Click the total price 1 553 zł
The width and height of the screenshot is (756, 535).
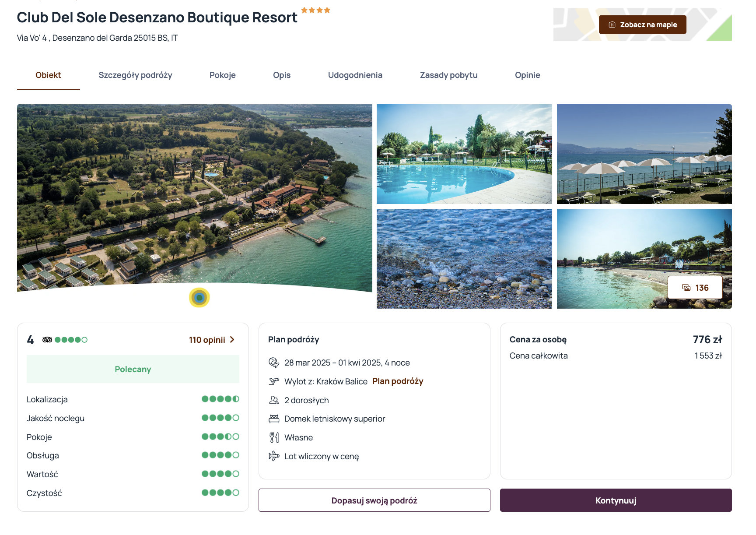(708, 356)
